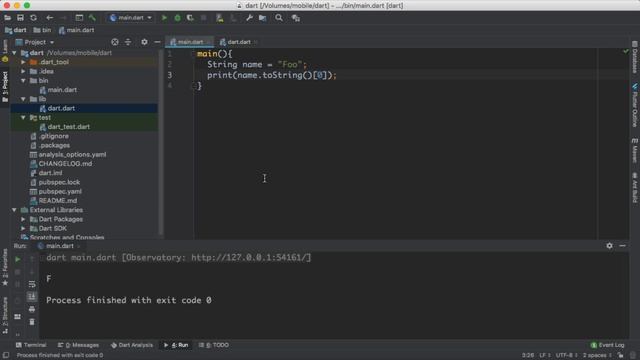Toggle soft-wrap in Run console
The width and height of the screenshot is (640, 360).
(x=32, y=284)
